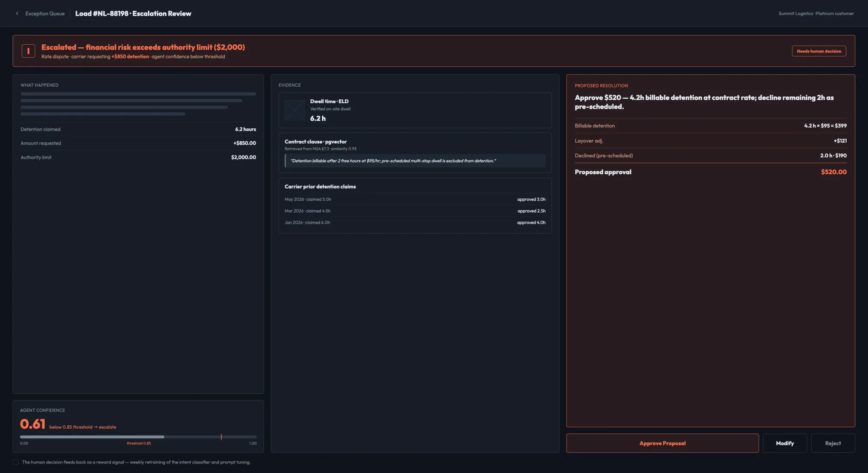This screenshot has width=868, height=473.
Task: Click the approved 3.0h value for May 2026
Action: click(x=531, y=199)
